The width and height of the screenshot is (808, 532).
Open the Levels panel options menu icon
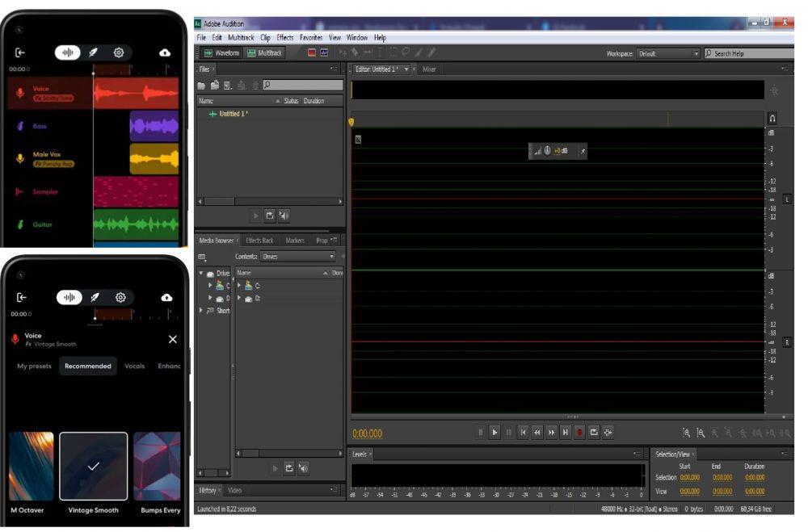point(637,454)
